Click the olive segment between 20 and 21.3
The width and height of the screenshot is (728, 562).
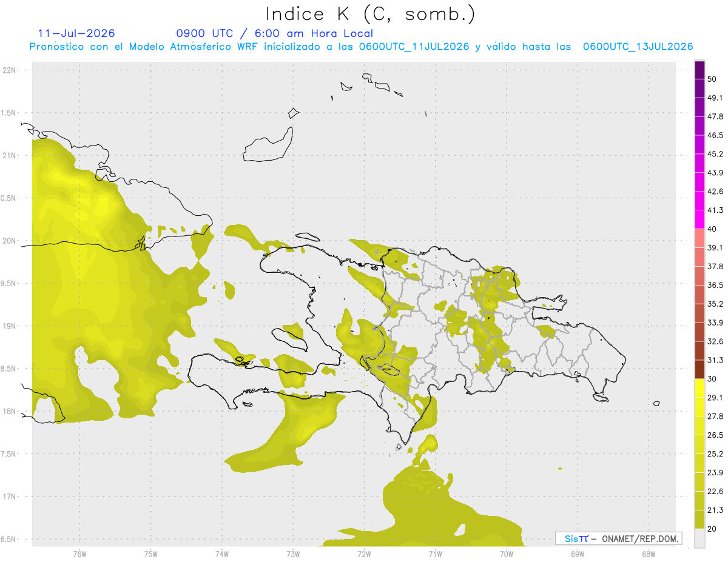click(700, 520)
